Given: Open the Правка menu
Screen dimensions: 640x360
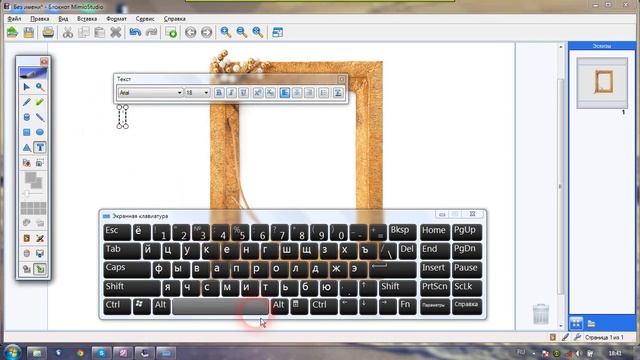Looking at the screenshot, I should point(40,19).
